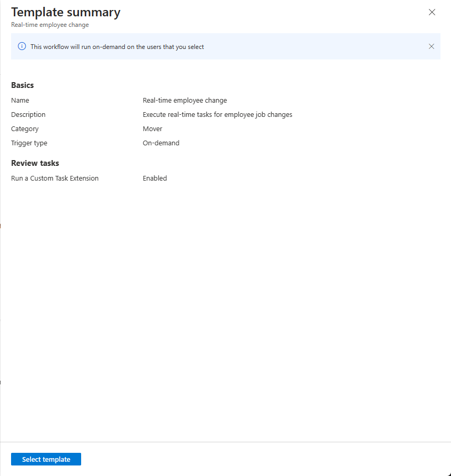This screenshot has height=476, width=451.
Task: Click the Trigger type field label
Action: (29, 143)
